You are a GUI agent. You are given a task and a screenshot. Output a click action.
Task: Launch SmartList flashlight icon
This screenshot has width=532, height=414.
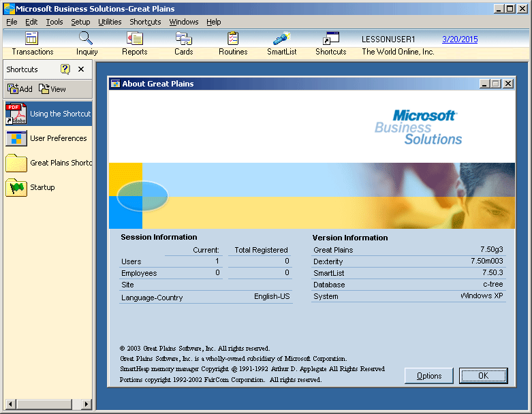click(x=281, y=38)
